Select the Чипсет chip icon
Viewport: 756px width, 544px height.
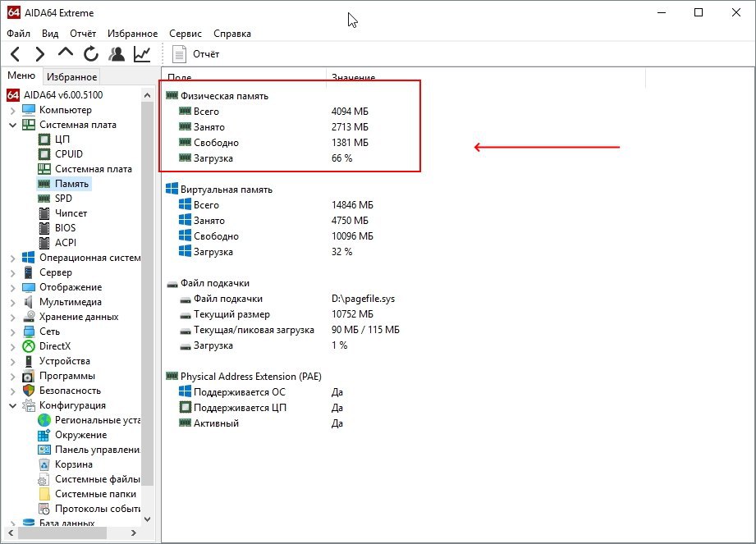[x=44, y=213]
